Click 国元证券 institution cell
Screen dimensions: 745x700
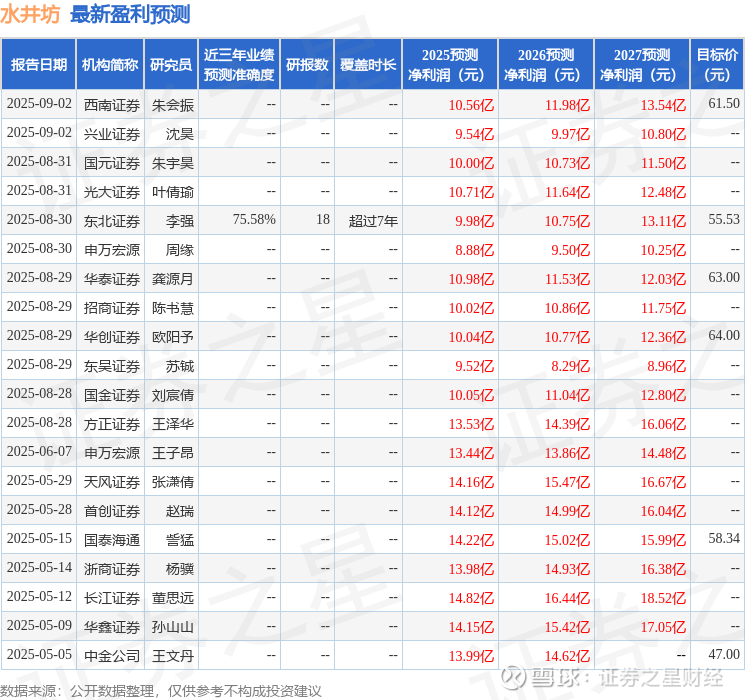pyautogui.click(x=112, y=163)
